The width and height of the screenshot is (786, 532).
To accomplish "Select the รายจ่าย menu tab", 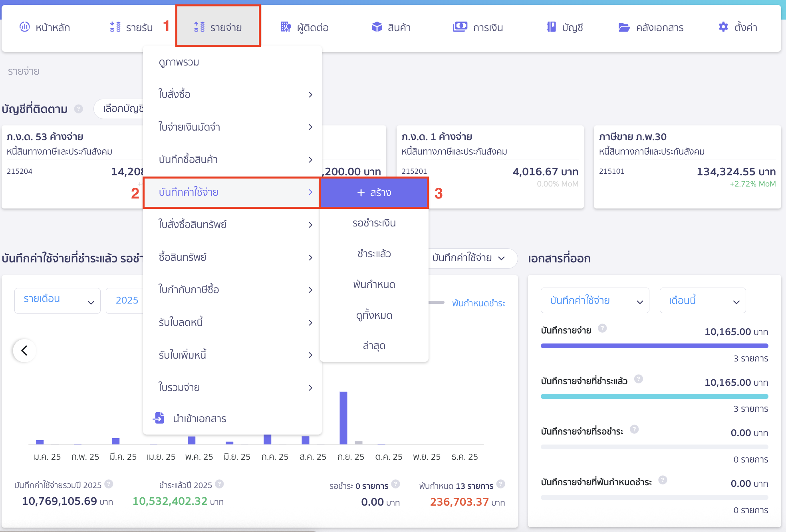I will [x=218, y=27].
